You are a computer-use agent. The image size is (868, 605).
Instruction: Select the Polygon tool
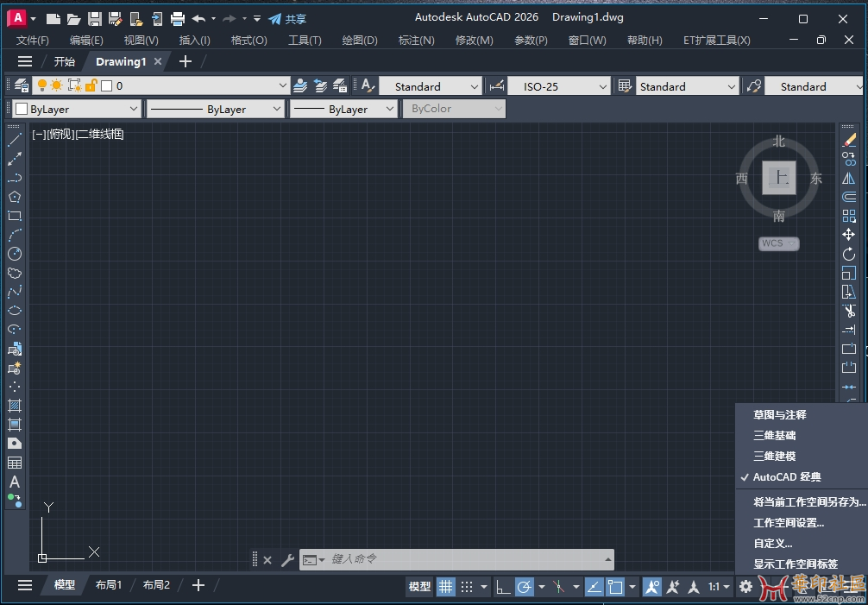(15, 197)
